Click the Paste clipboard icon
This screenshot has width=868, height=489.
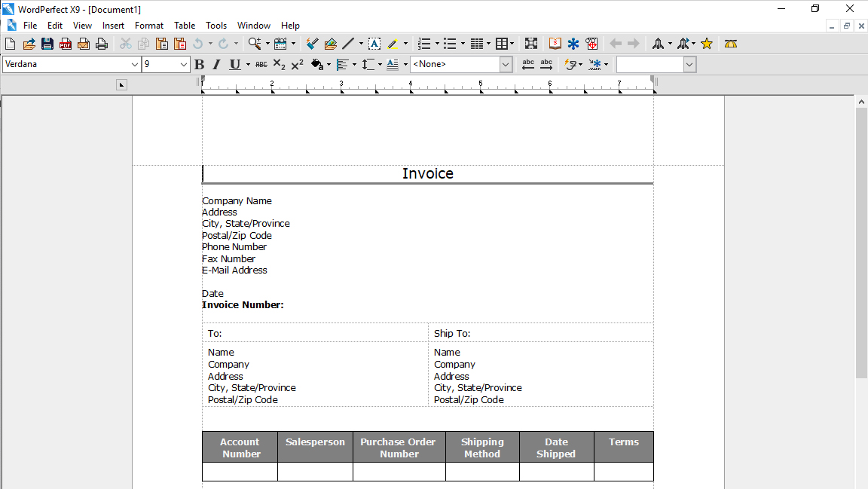tap(162, 44)
